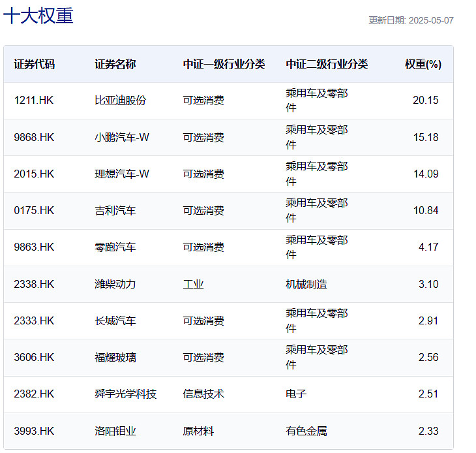Select stock code 2338.HK
Image resolution: width=476 pixels, height=453 pixels.
[34, 284]
